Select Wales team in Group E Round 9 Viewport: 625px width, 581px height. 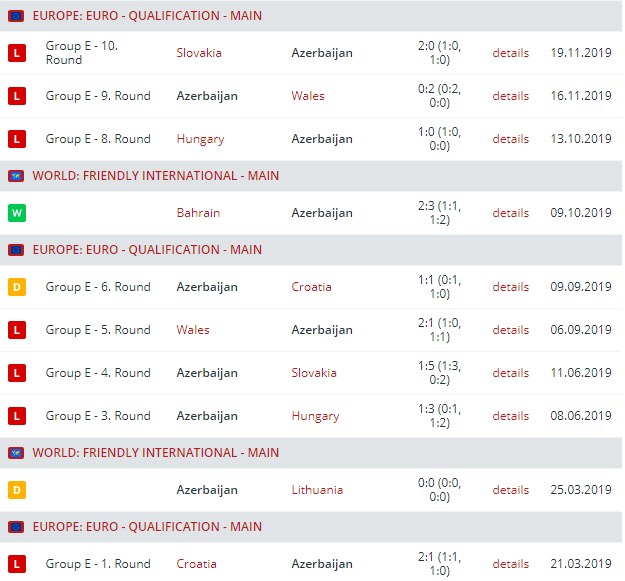coord(308,96)
